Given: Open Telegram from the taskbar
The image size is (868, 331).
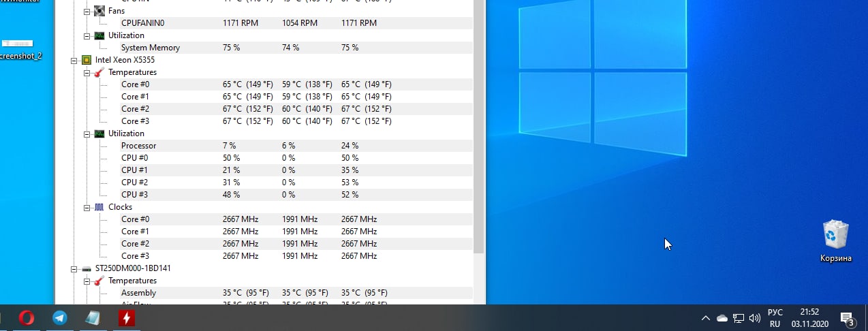Looking at the screenshot, I should (x=60, y=318).
